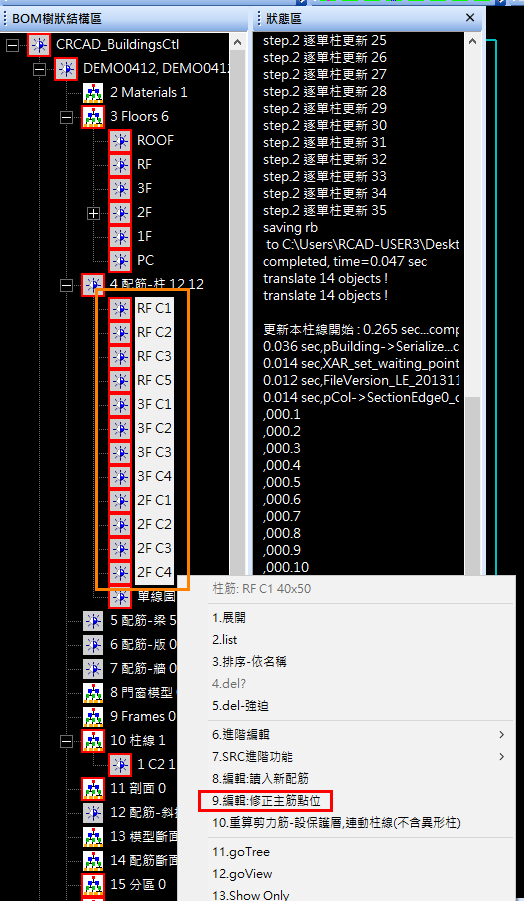The height and width of the screenshot is (901, 524).
Task: Collapse the 4 配筋-柱 branch
Action: click(67, 284)
